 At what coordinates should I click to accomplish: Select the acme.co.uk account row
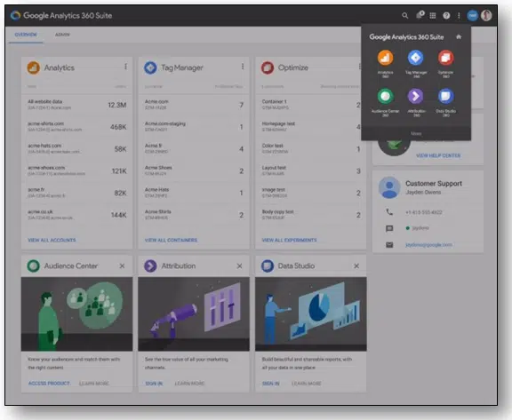click(x=77, y=215)
